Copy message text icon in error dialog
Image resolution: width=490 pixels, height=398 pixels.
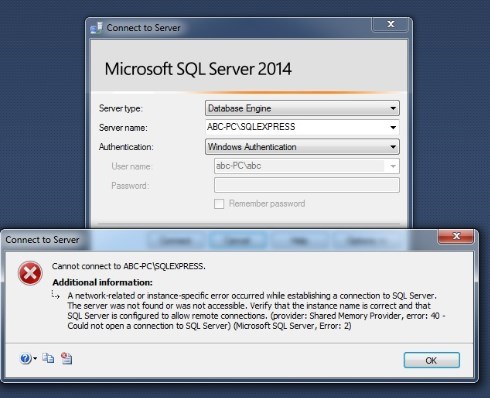point(48,358)
